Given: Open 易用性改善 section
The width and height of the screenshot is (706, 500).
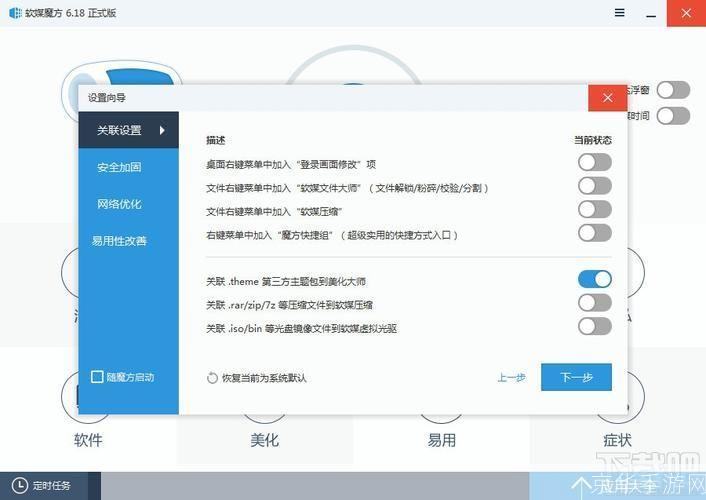Looking at the screenshot, I should click(x=119, y=241).
